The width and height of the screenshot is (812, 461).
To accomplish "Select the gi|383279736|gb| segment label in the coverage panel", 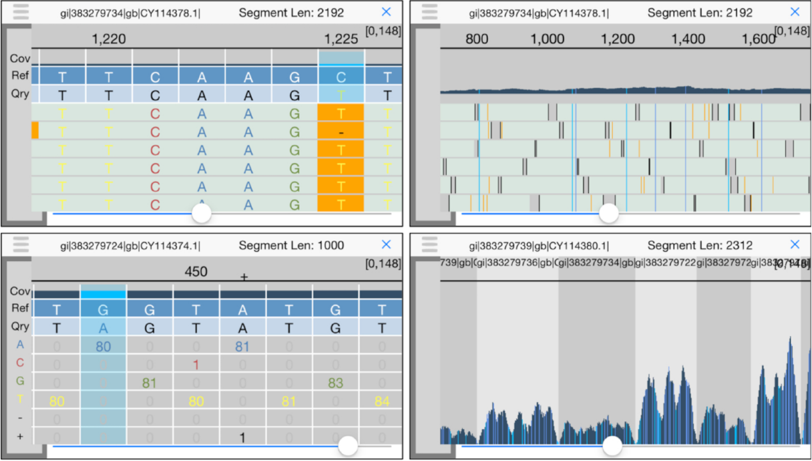I will point(515,263).
